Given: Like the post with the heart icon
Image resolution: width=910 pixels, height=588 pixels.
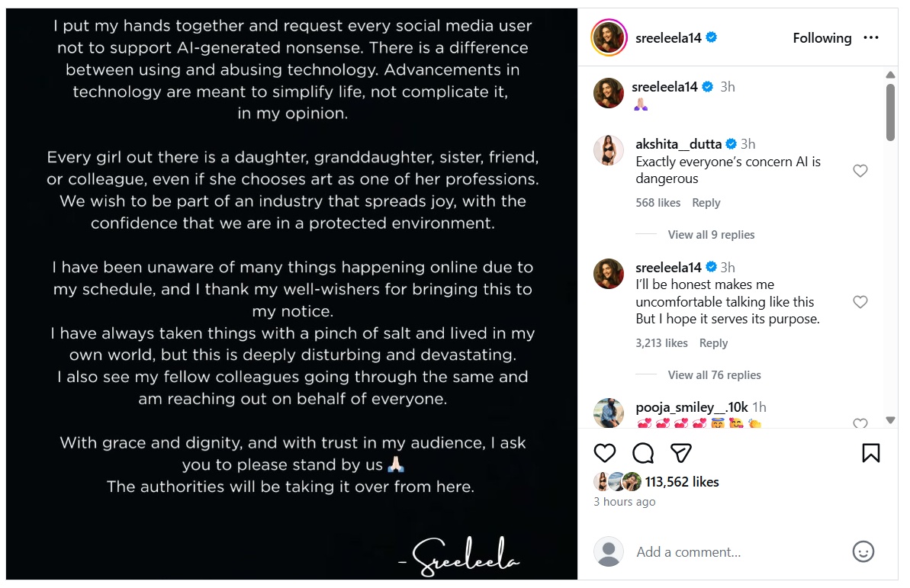Looking at the screenshot, I should pos(604,453).
